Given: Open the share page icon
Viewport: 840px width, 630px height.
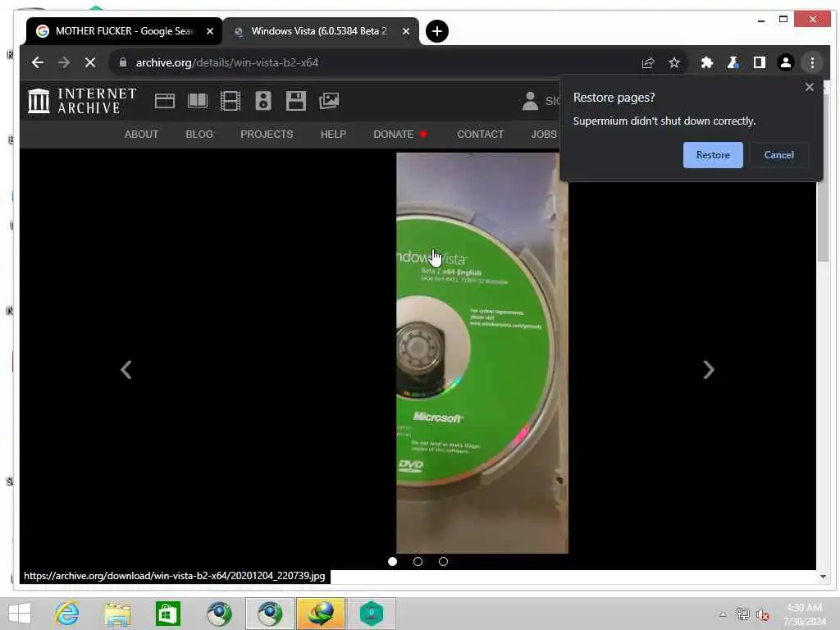Looking at the screenshot, I should (x=648, y=62).
